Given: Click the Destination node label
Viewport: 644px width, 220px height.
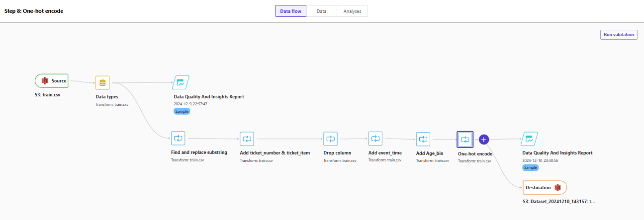Looking at the screenshot, I should point(538,188).
